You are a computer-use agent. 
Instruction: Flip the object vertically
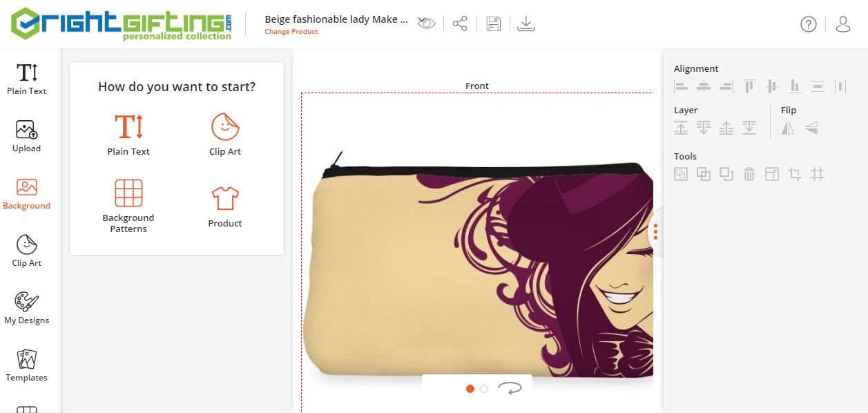811,128
